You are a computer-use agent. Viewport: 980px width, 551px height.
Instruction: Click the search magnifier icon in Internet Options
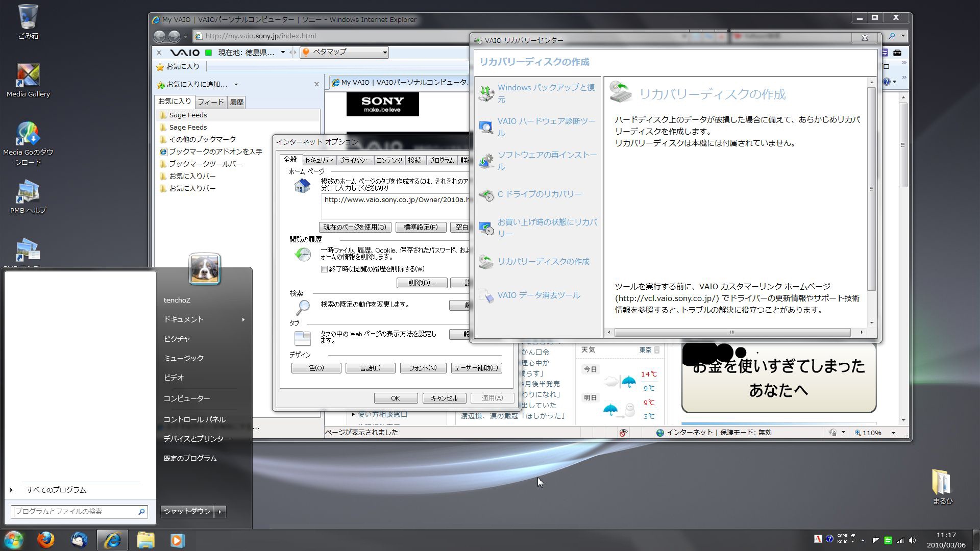[x=302, y=307]
